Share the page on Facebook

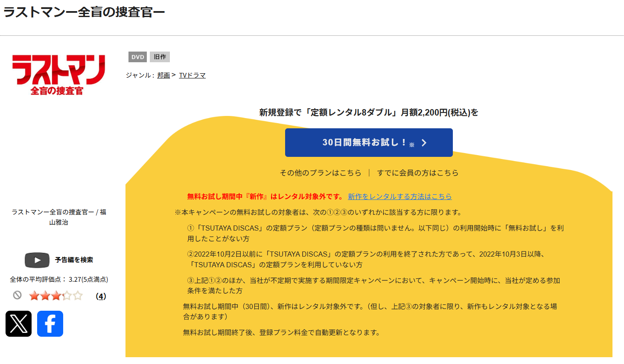pos(50,324)
